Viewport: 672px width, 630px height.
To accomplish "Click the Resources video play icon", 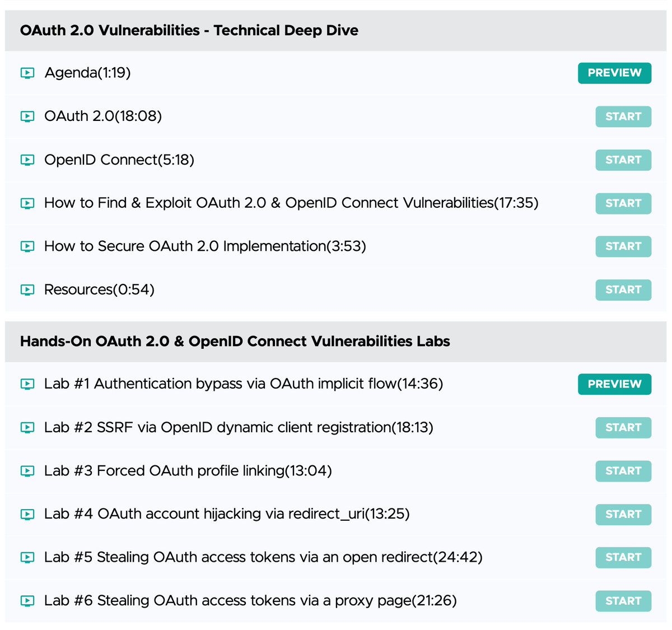I will coord(27,290).
